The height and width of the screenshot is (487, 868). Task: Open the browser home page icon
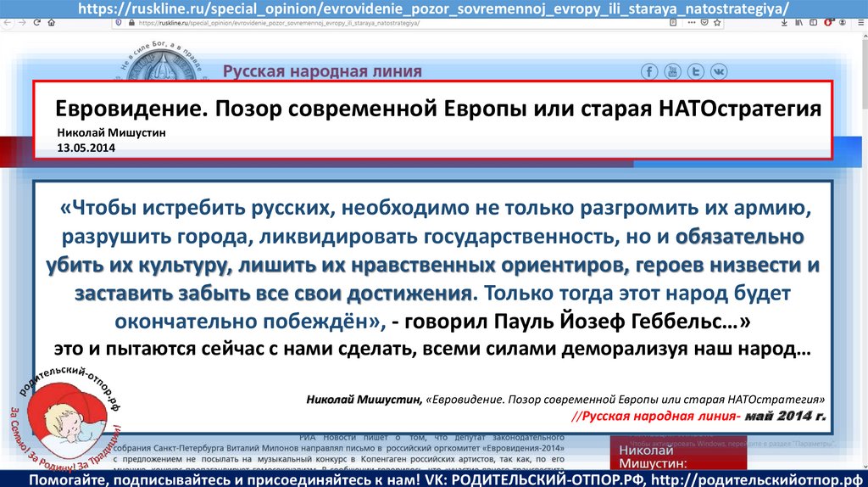coord(51,23)
